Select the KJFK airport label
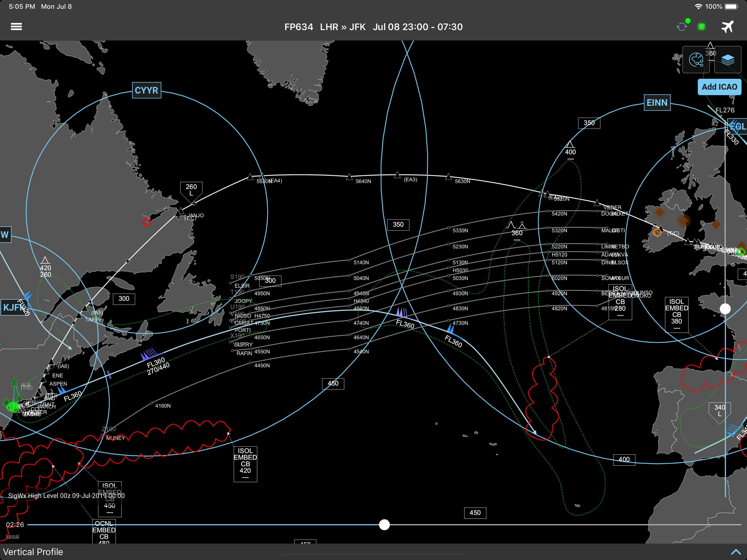 click(13, 307)
